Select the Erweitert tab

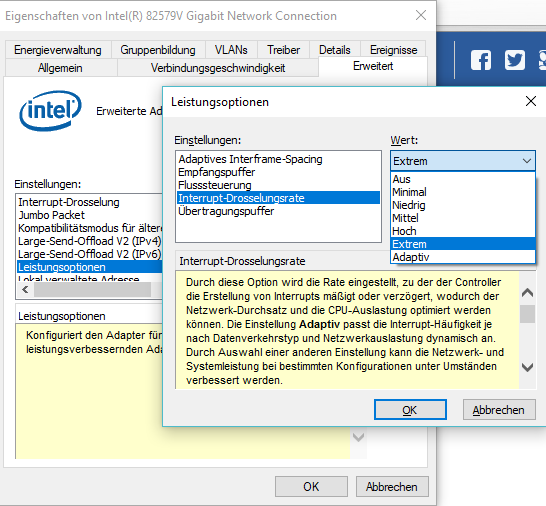373,66
